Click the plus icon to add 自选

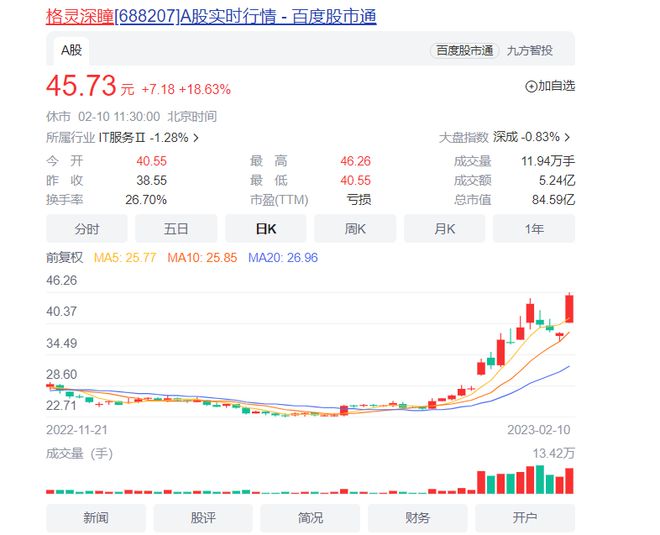(x=531, y=86)
